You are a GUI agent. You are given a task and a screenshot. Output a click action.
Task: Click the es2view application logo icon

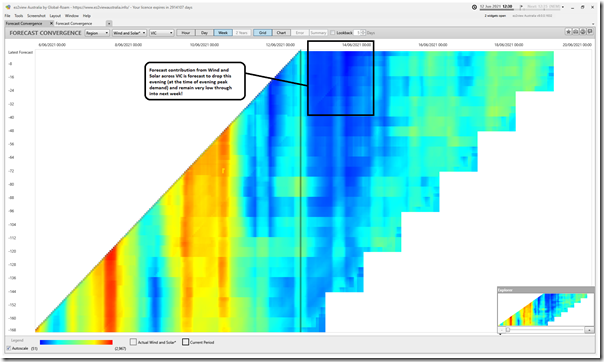point(8,7)
